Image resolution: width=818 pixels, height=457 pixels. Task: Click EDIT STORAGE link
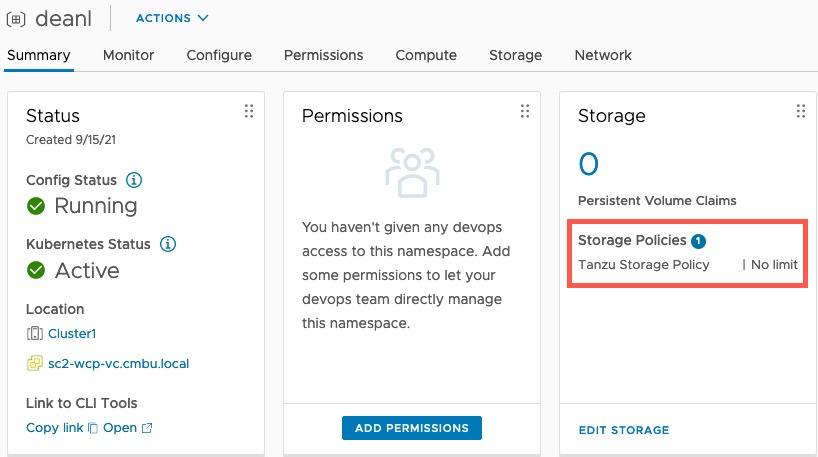624,430
